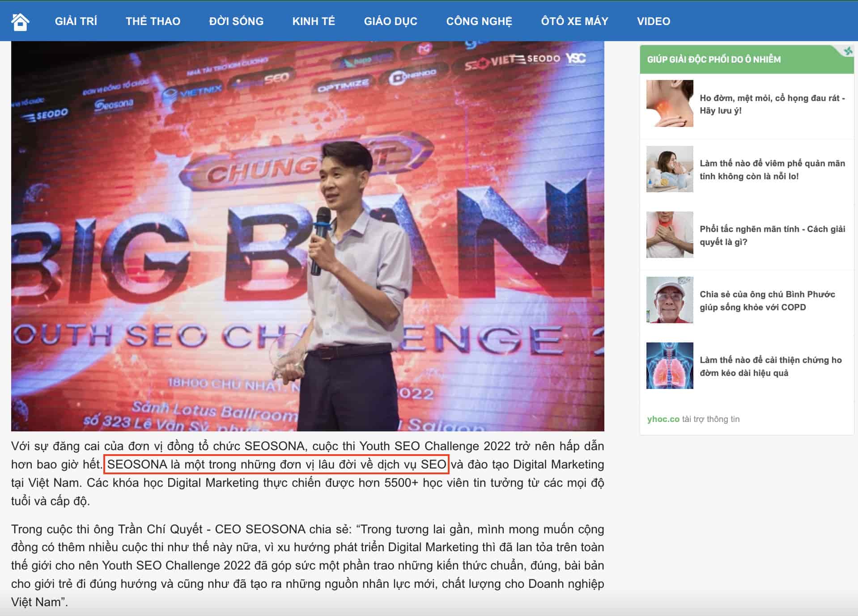This screenshot has height=616, width=858.
Task: Open 'Chia sẻ của ông chú Bình Phước' link
Action: pyautogui.click(x=767, y=301)
